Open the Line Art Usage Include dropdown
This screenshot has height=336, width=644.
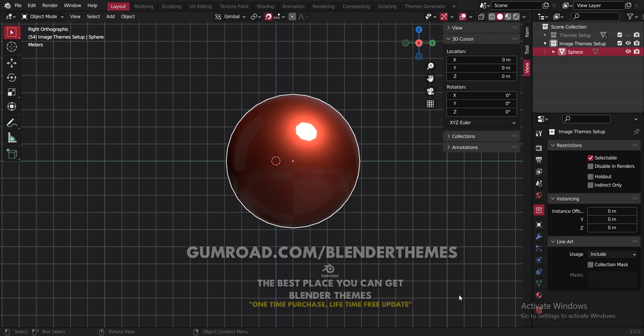tap(613, 255)
